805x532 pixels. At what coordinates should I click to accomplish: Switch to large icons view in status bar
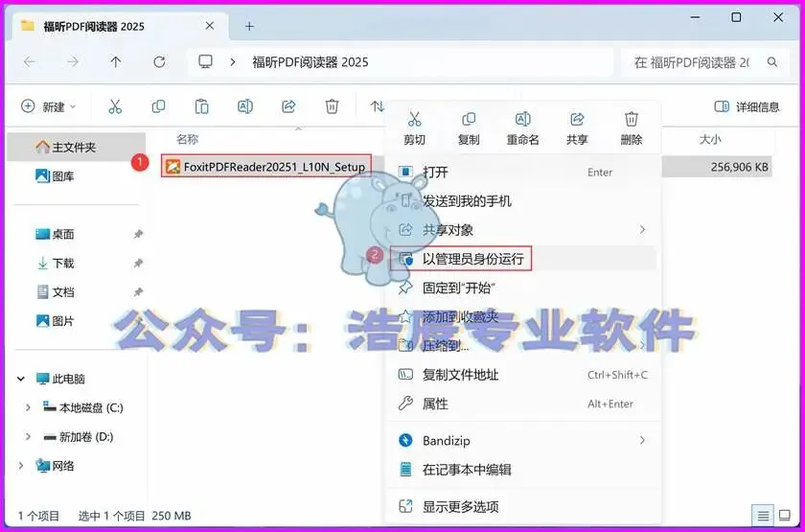pos(785,515)
